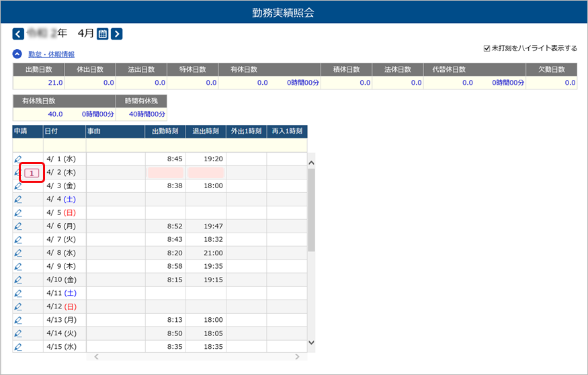The width and height of the screenshot is (588, 375).
Task: Click the 4/13 clock-in time 8:13
Action: point(175,321)
